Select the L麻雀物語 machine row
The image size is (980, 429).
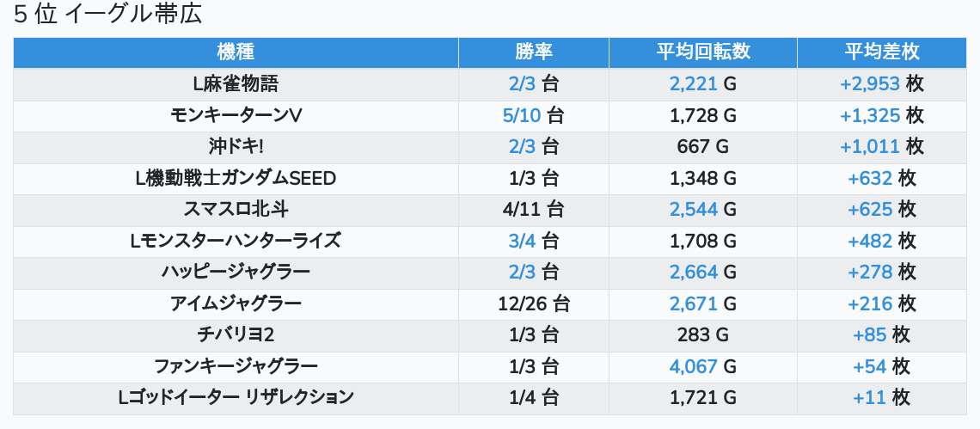click(x=490, y=84)
